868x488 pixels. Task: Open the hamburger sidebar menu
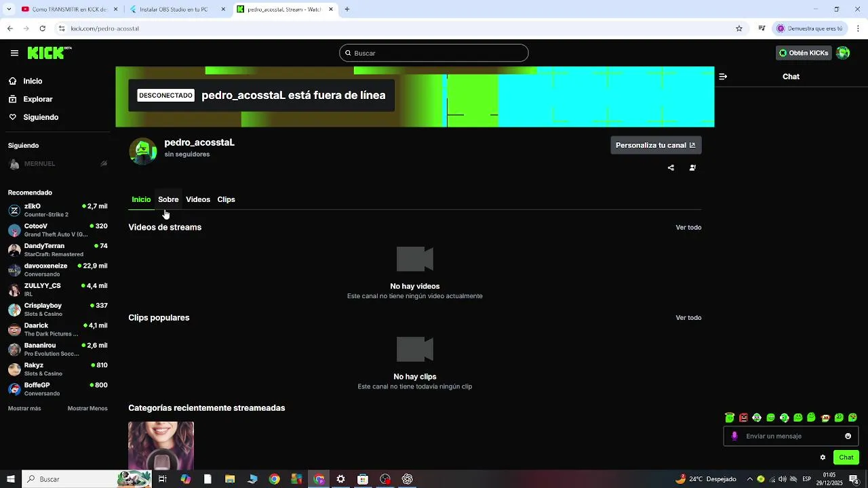pyautogui.click(x=14, y=53)
